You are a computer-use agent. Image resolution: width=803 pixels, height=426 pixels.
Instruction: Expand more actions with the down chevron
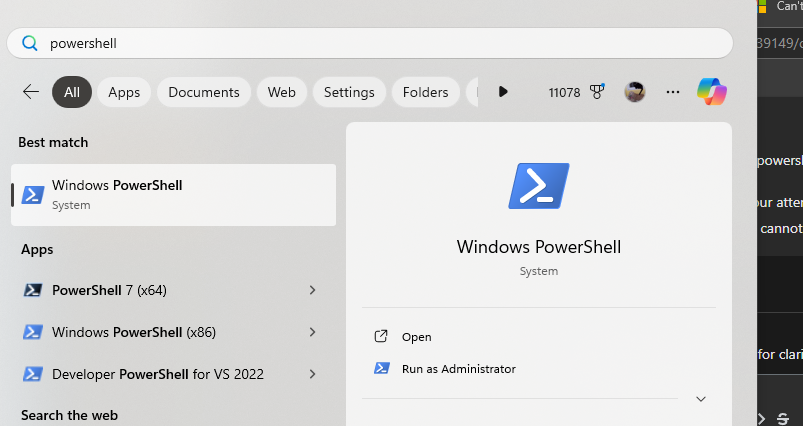(x=701, y=399)
